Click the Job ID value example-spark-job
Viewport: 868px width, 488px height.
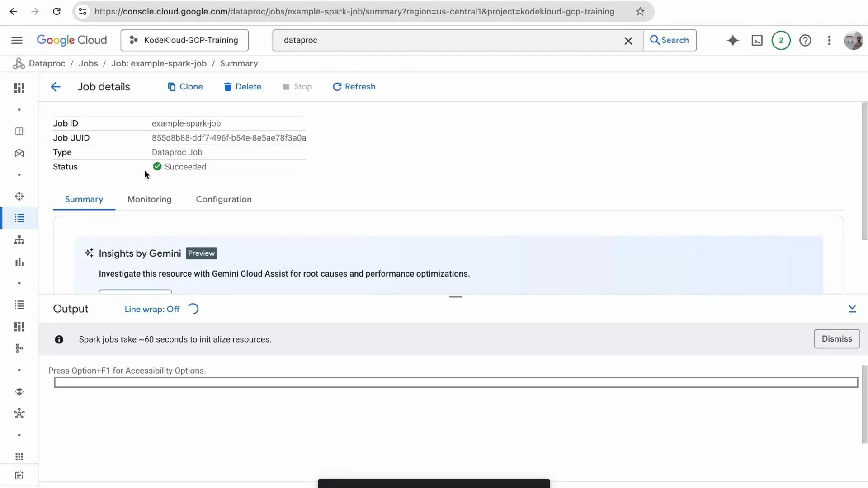tap(186, 123)
